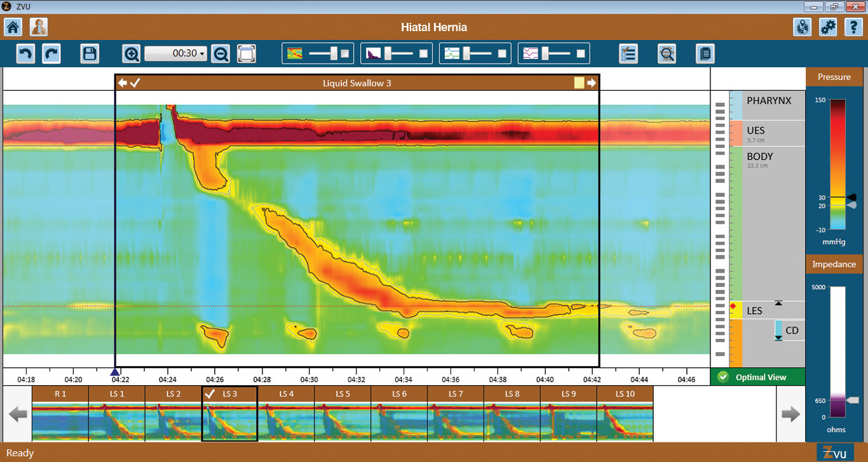
Task: Select the PHARYNX region label
Action: click(769, 100)
